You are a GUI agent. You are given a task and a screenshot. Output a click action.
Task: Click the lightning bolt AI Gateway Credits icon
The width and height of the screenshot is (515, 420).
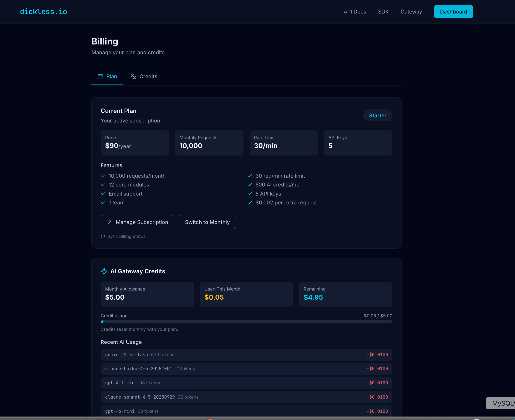pyautogui.click(x=104, y=271)
